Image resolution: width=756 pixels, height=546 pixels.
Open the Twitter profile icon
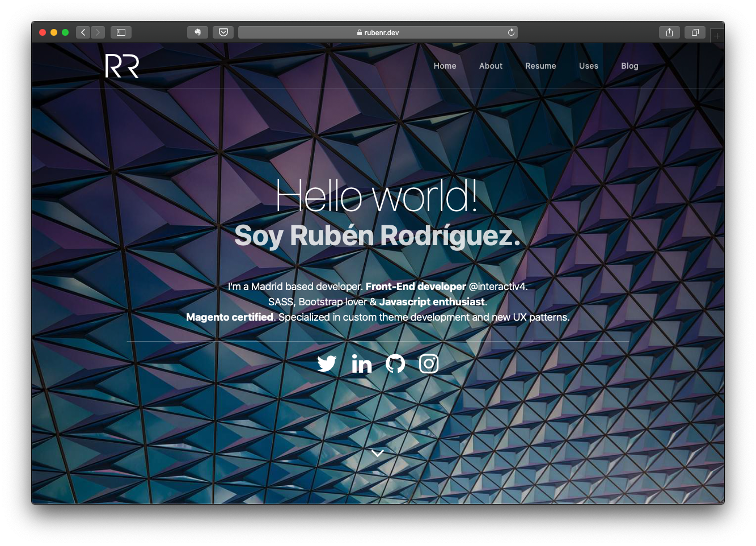coord(327,363)
